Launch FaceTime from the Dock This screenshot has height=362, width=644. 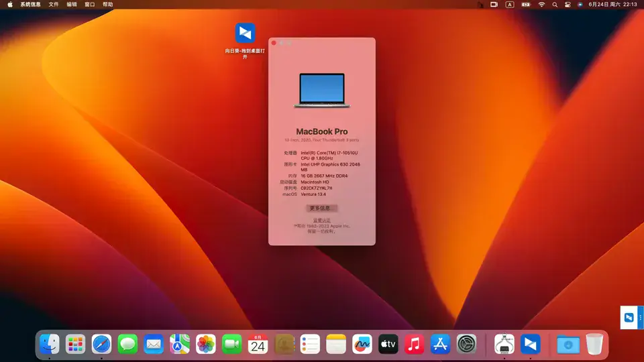point(231,344)
